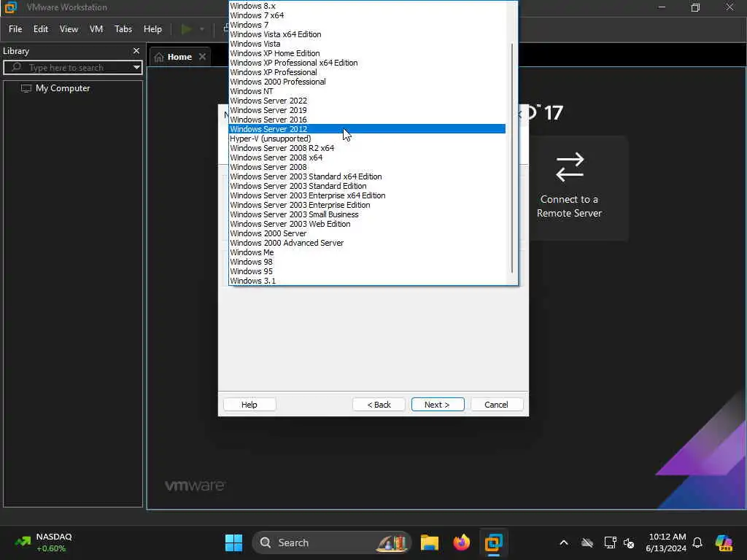
Task: Click the taskbar clock showing 10:12 AM
Action: coord(666,542)
